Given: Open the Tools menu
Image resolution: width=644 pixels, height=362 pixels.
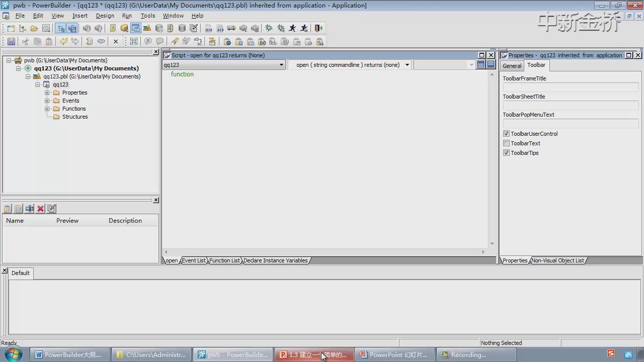Looking at the screenshot, I should pyautogui.click(x=148, y=16).
